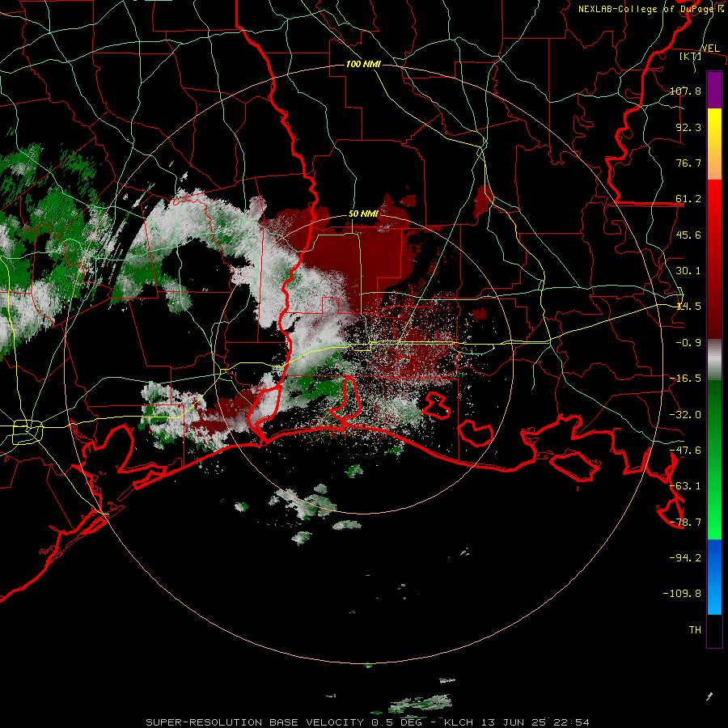Screen dimensions: 728x728
Task: Click the -78.7 scale value
Action: click(x=685, y=523)
